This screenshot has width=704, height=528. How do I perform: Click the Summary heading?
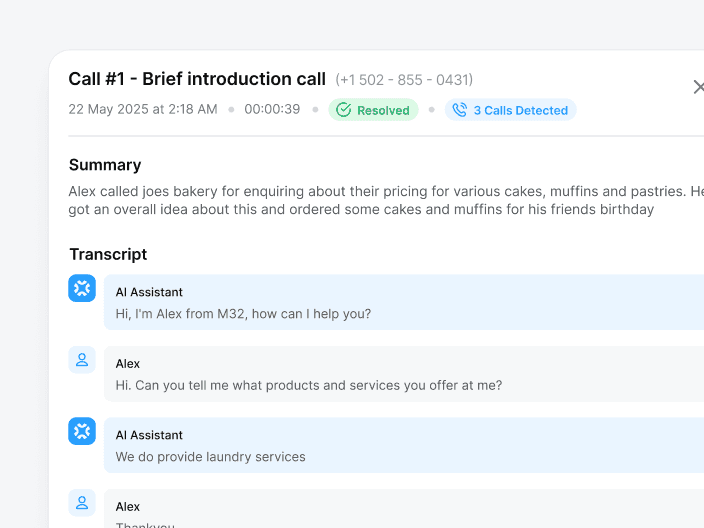pyautogui.click(x=105, y=165)
